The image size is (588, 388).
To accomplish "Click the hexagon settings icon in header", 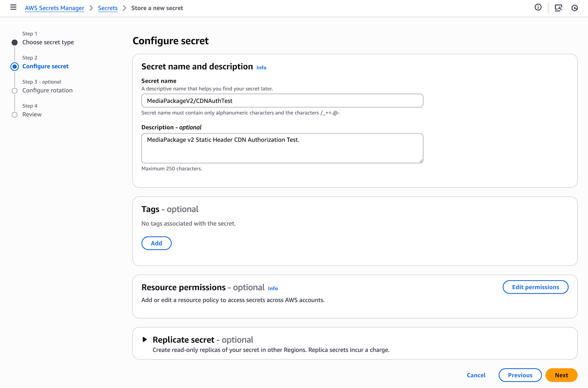I will [x=574, y=8].
